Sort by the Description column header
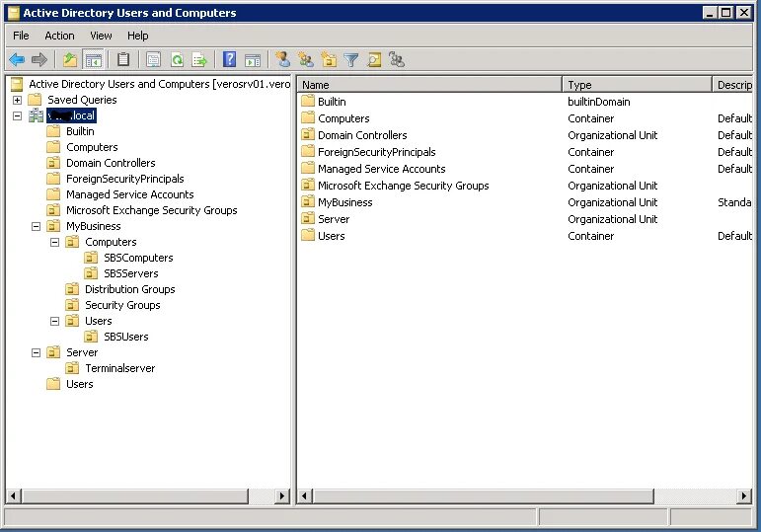 tap(732, 85)
